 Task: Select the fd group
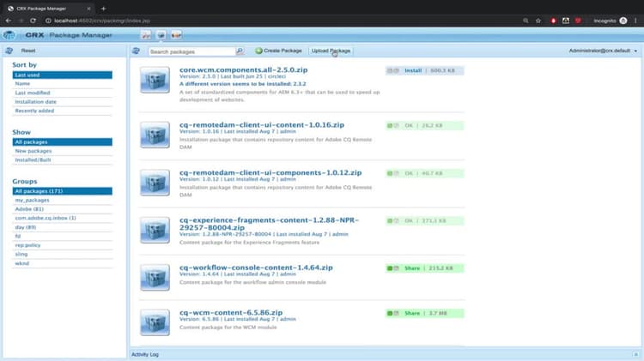tap(63, 237)
